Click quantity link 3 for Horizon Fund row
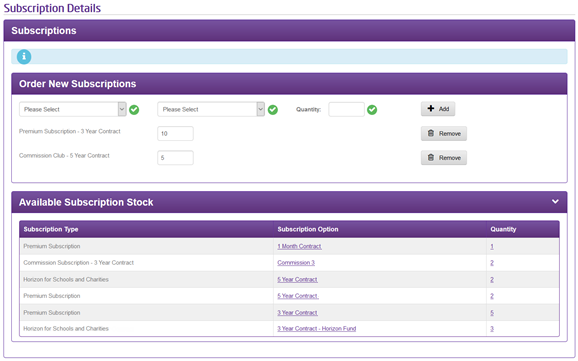Image resolution: width=578 pixels, height=361 pixels. coord(492,329)
